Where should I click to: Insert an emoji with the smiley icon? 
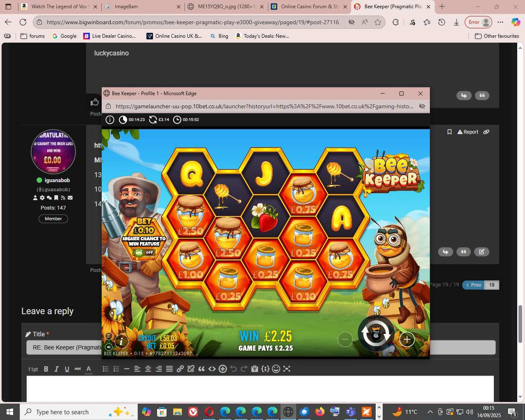[276, 369]
